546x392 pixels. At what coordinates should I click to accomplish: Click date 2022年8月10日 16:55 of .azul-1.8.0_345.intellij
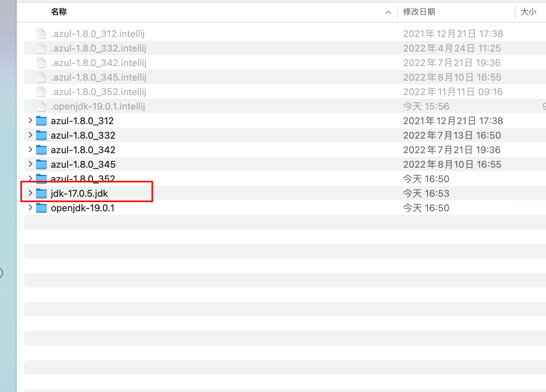pyautogui.click(x=452, y=77)
